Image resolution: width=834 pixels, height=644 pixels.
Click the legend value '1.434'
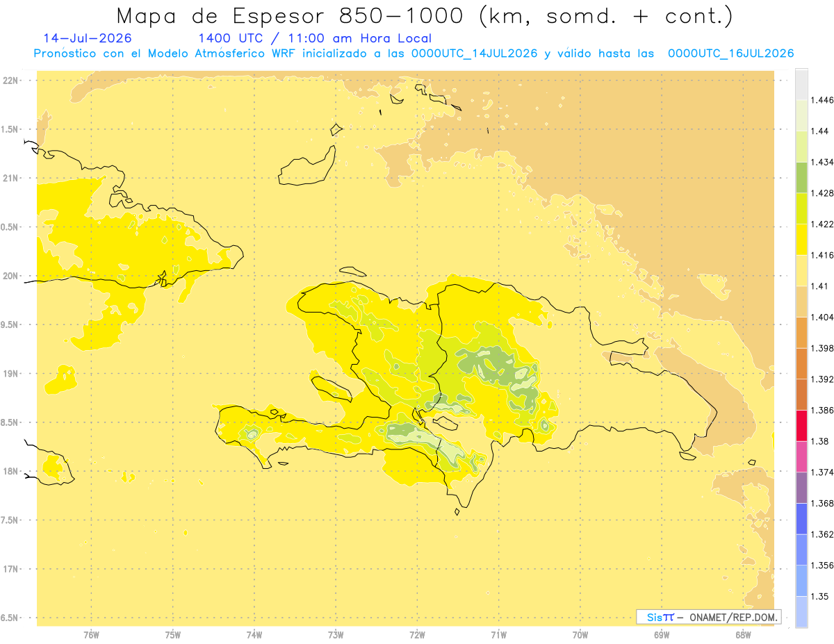tap(824, 162)
